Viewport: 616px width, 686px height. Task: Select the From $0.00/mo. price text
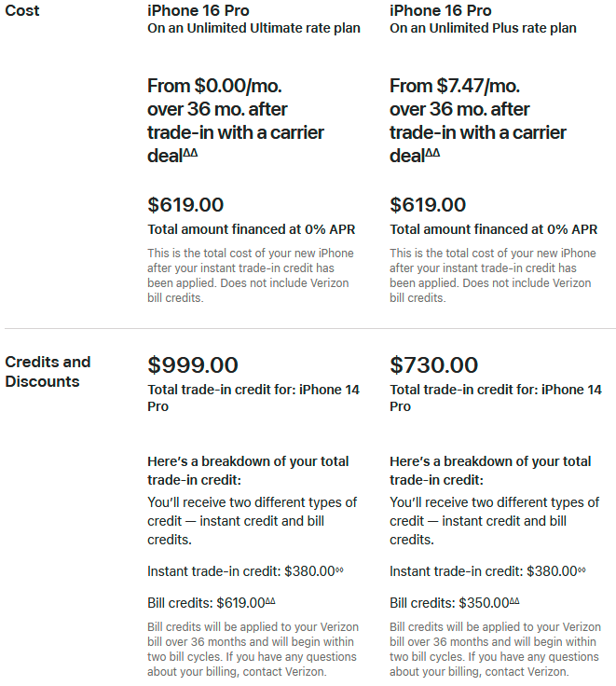tap(214, 86)
